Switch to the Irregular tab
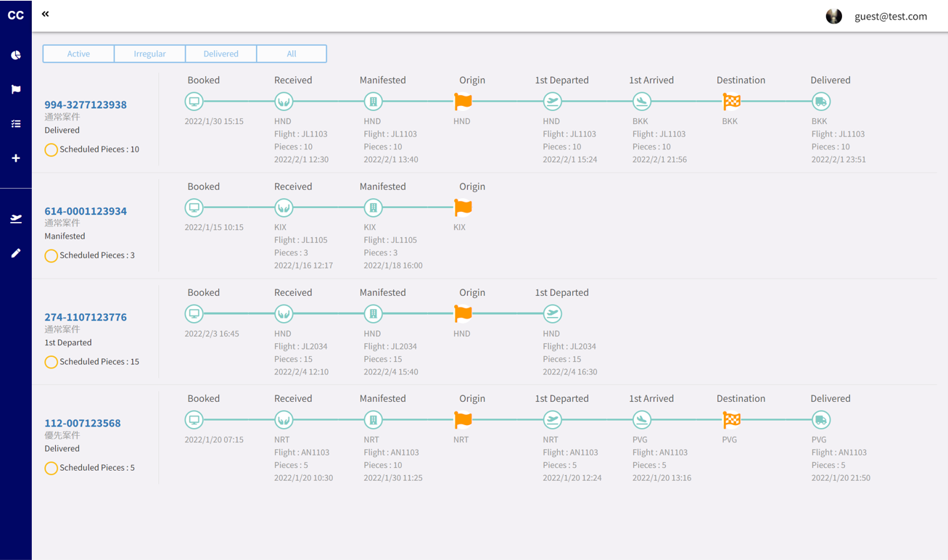Screen dimensions: 948x560 (149, 54)
